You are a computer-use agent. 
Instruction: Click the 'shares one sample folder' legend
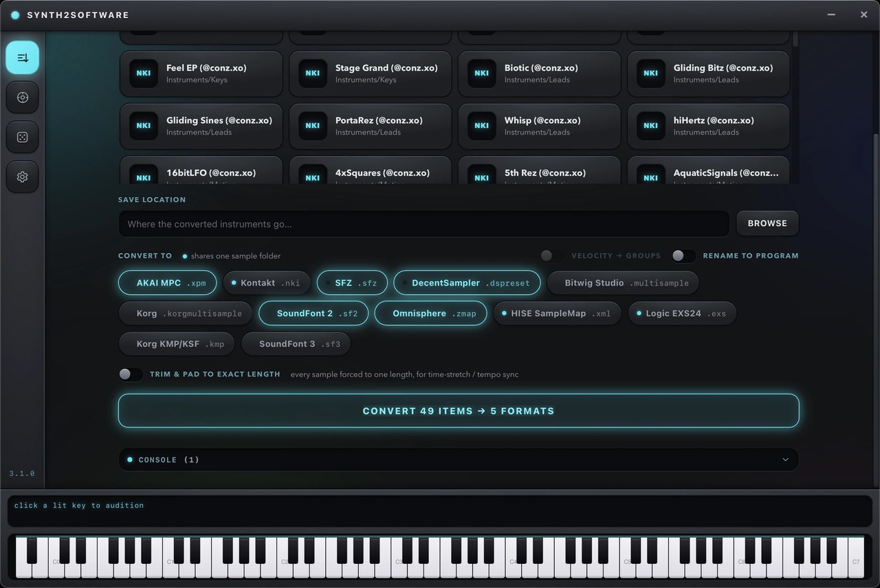coord(231,256)
